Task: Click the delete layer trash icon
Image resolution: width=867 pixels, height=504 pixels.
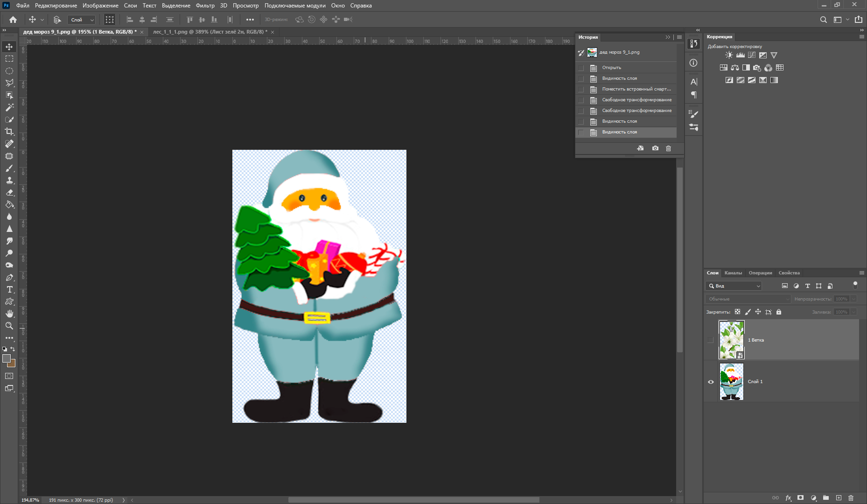Action: click(x=851, y=498)
